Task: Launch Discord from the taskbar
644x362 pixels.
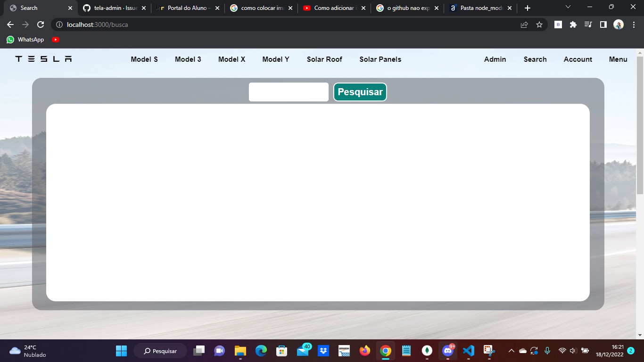Action: click(447, 351)
